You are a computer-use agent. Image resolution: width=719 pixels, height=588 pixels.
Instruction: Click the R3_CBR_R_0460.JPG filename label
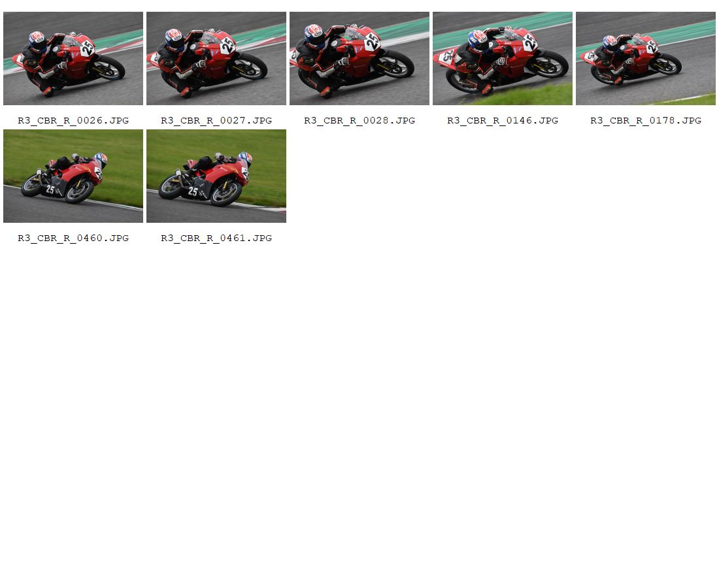pyautogui.click(x=73, y=238)
